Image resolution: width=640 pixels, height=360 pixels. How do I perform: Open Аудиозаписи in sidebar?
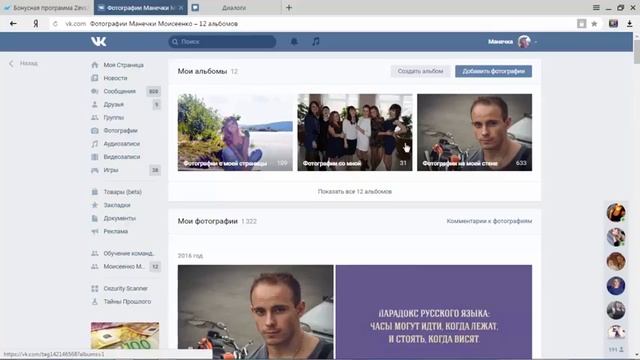click(x=121, y=143)
